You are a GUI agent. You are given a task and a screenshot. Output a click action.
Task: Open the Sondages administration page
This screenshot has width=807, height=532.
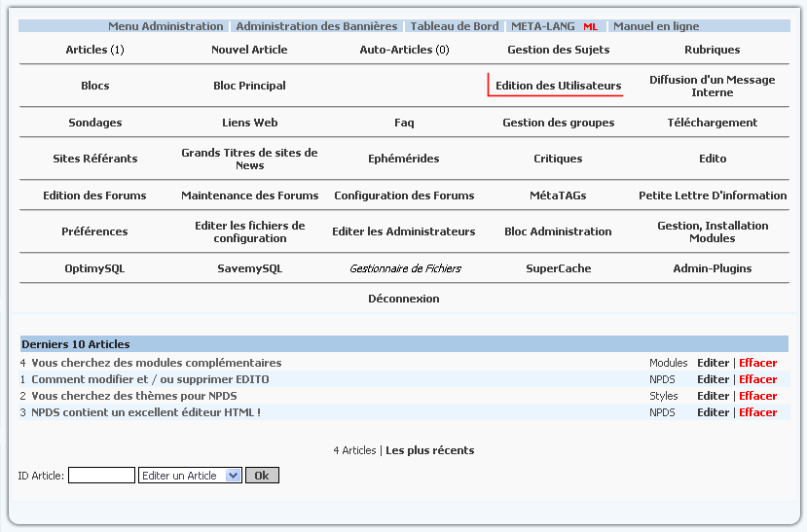coord(95,123)
